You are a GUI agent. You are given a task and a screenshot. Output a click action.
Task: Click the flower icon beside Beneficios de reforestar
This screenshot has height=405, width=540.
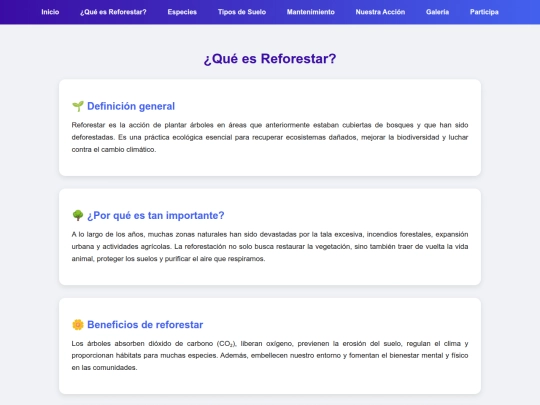pos(78,324)
